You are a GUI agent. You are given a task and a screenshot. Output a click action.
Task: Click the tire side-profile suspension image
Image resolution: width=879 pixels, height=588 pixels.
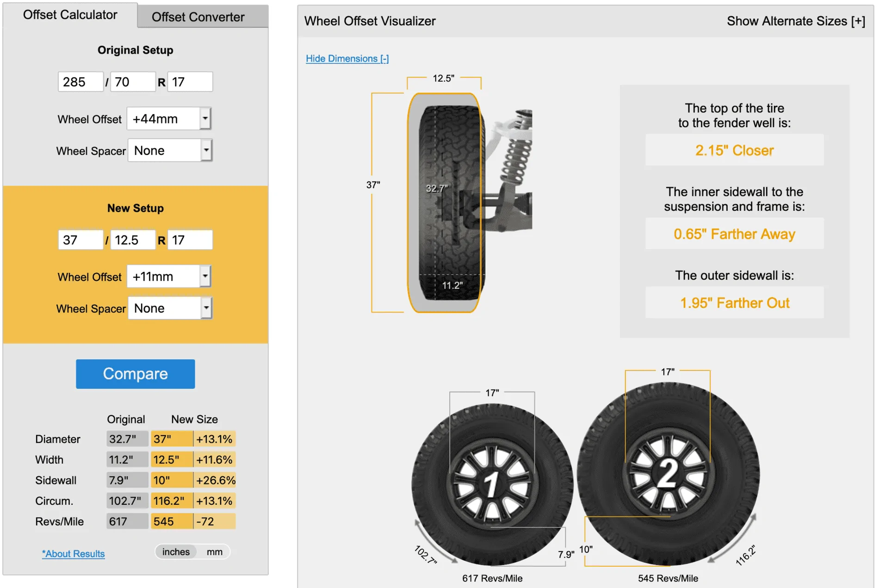[x=470, y=202]
